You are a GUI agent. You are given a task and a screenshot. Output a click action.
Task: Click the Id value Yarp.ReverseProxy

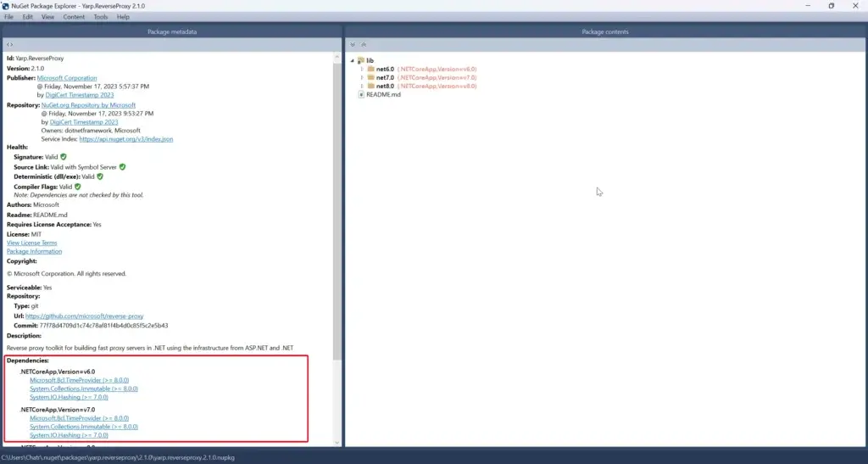pos(39,59)
